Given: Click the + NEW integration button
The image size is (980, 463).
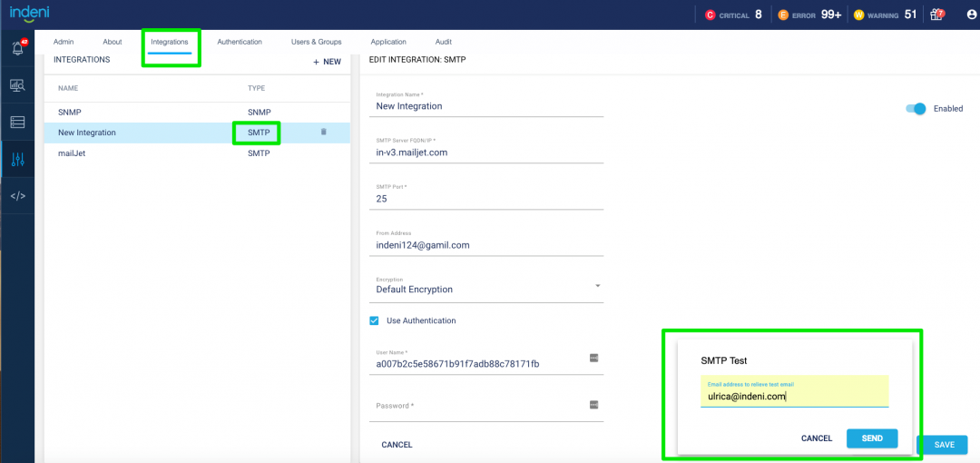Looking at the screenshot, I should pyautogui.click(x=327, y=62).
